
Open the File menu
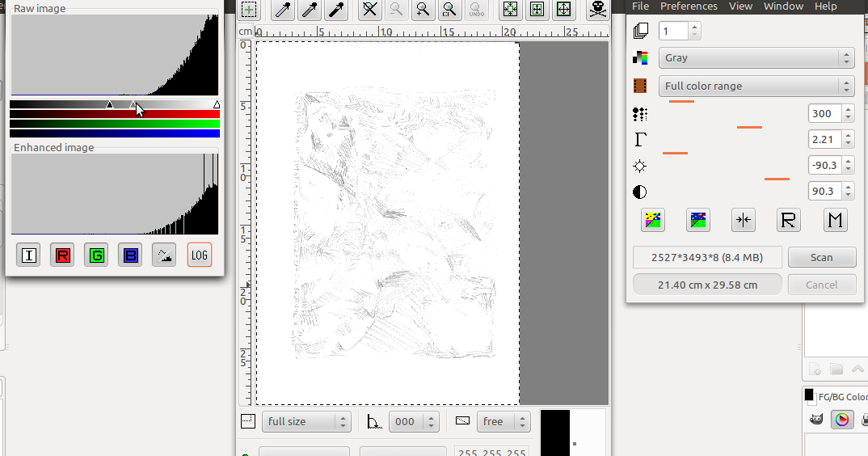640,6
